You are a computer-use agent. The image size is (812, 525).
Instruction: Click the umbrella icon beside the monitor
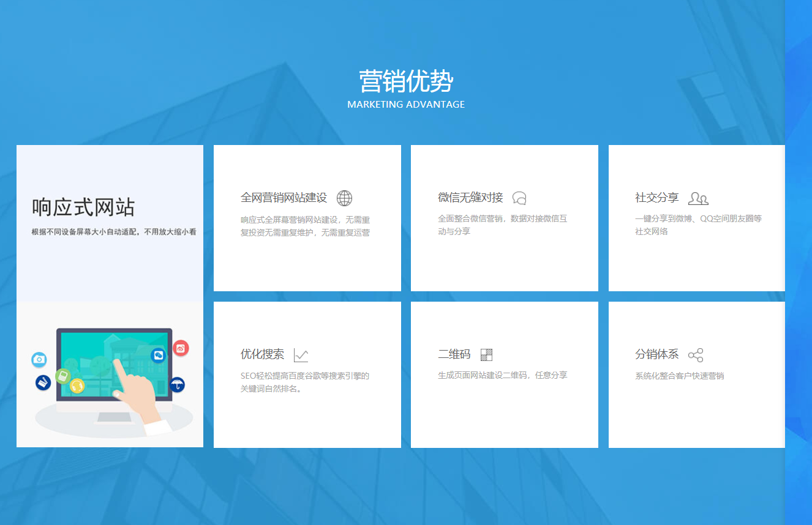178,384
